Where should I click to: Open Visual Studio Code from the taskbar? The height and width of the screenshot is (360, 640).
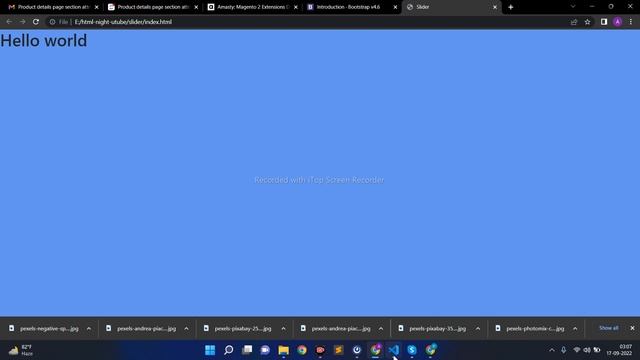pos(393,350)
